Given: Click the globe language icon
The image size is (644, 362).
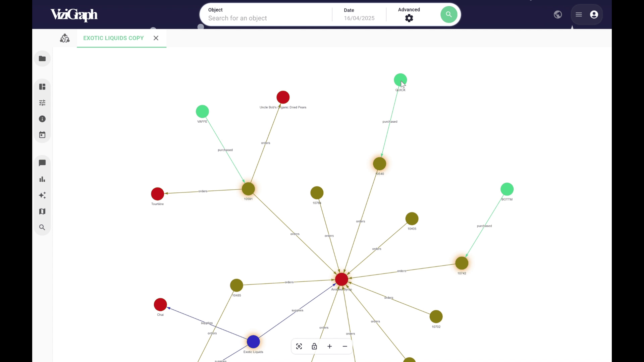Looking at the screenshot, I should click(x=558, y=15).
